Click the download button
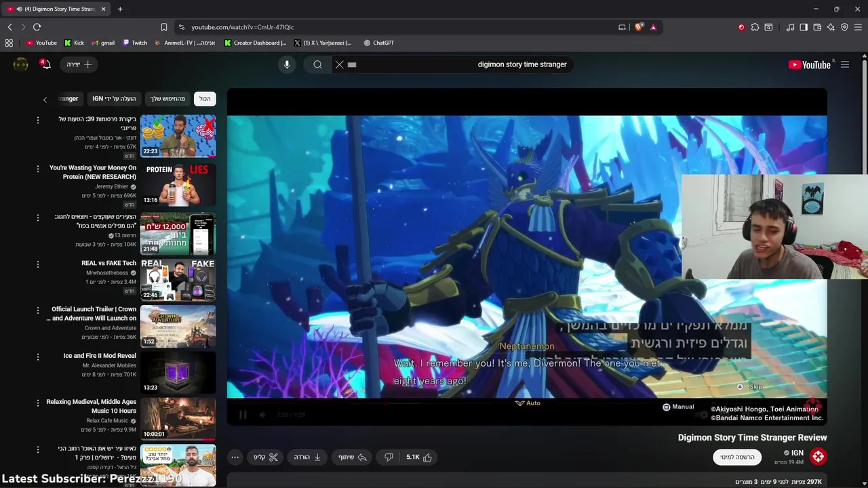The image size is (868, 488). pyautogui.click(x=307, y=457)
